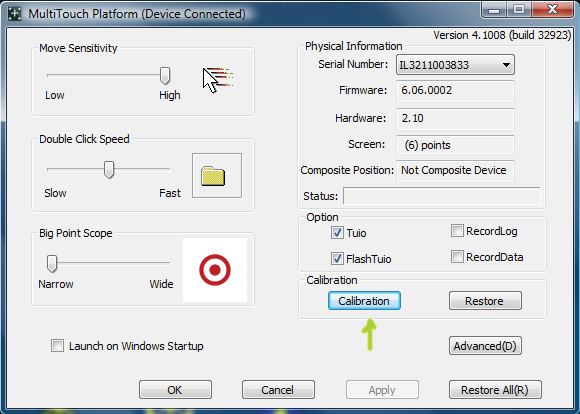Click the Not Composite Device field

click(x=455, y=171)
